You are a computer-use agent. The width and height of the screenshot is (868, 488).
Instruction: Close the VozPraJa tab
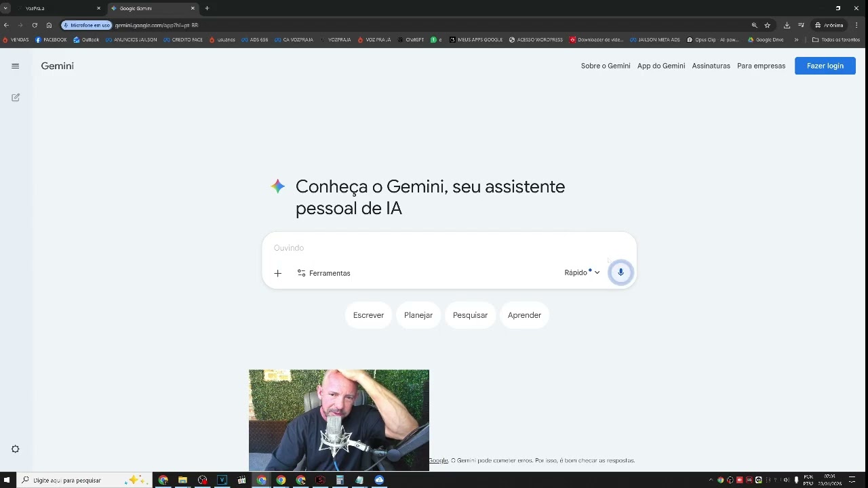click(x=98, y=8)
